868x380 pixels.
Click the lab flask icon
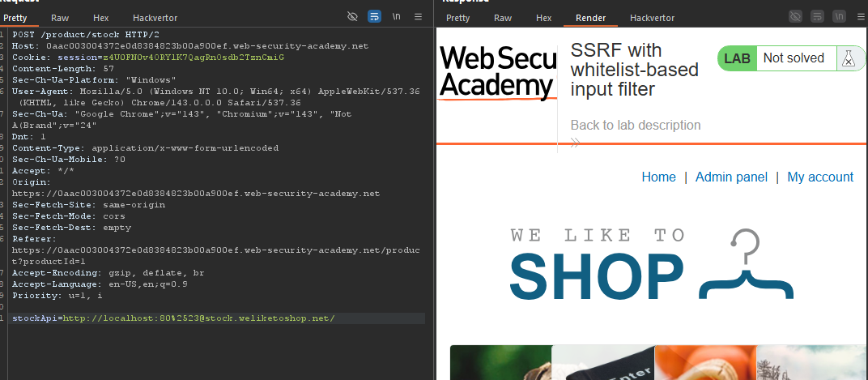(848, 58)
